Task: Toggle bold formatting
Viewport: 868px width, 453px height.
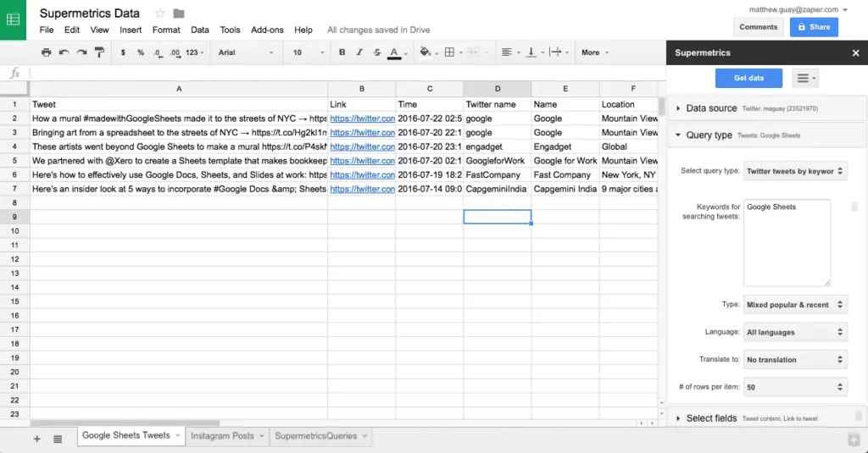Action: tap(342, 52)
